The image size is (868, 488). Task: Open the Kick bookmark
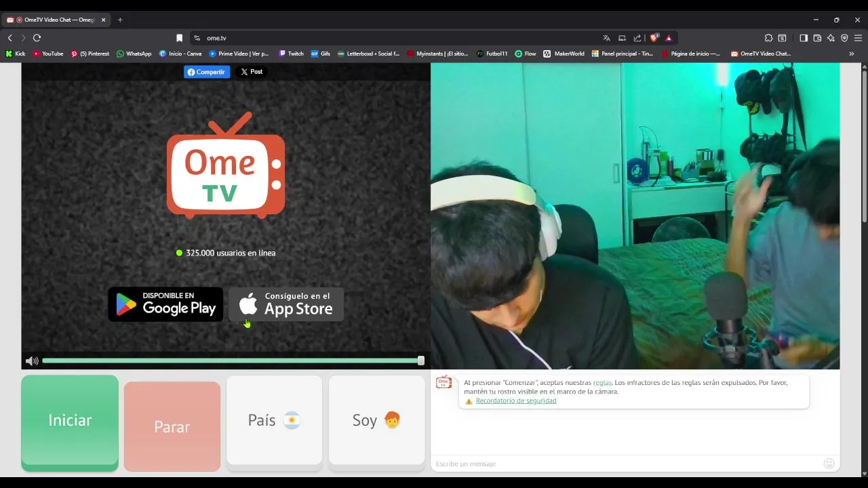click(16, 54)
